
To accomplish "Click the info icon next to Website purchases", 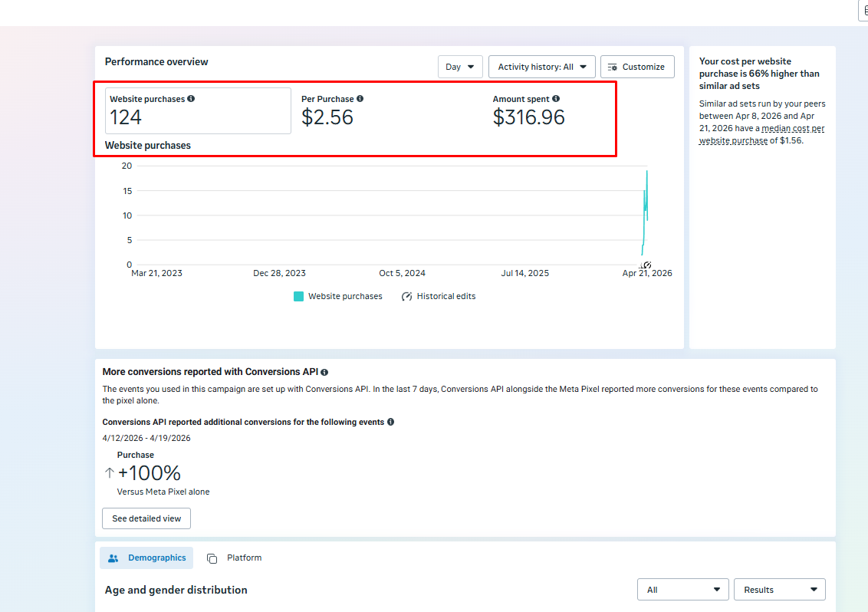I will tap(191, 99).
